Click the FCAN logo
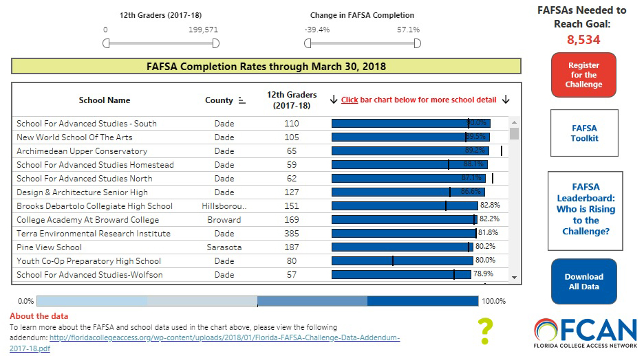This screenshot has width=644, height=356. pos(586,334)
